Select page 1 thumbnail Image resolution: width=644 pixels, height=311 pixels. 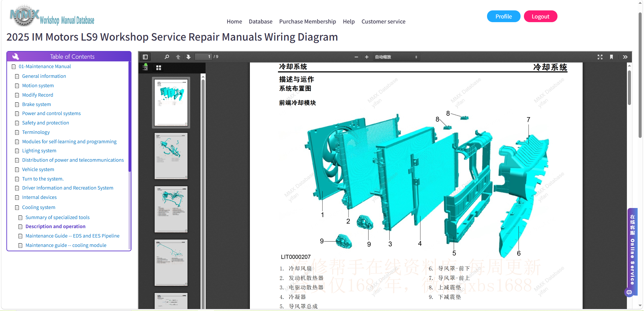[171, 103]
